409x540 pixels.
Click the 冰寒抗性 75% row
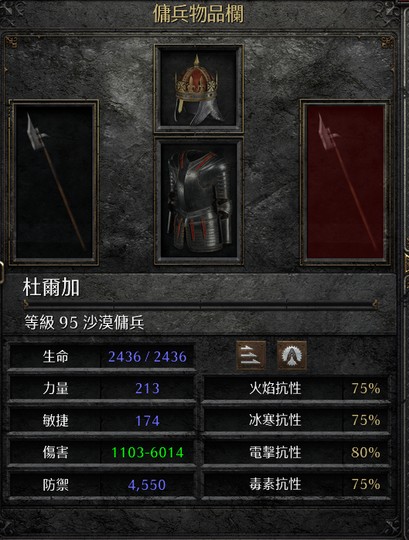297,420
